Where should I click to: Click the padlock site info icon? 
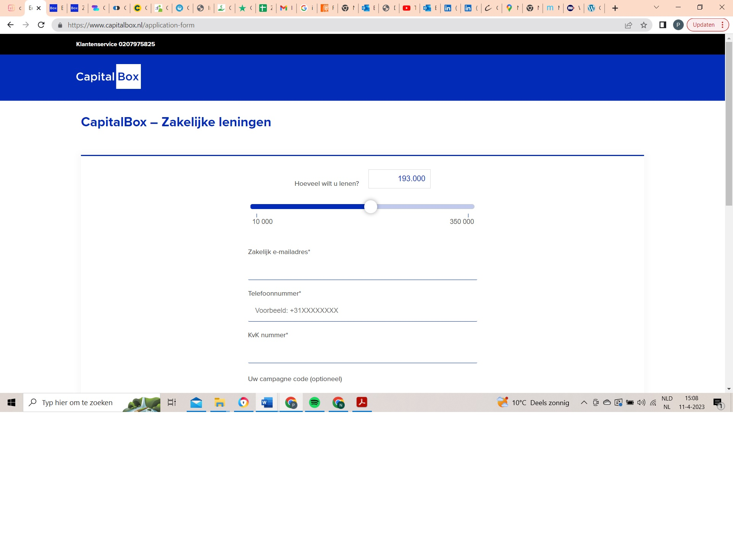60,25
